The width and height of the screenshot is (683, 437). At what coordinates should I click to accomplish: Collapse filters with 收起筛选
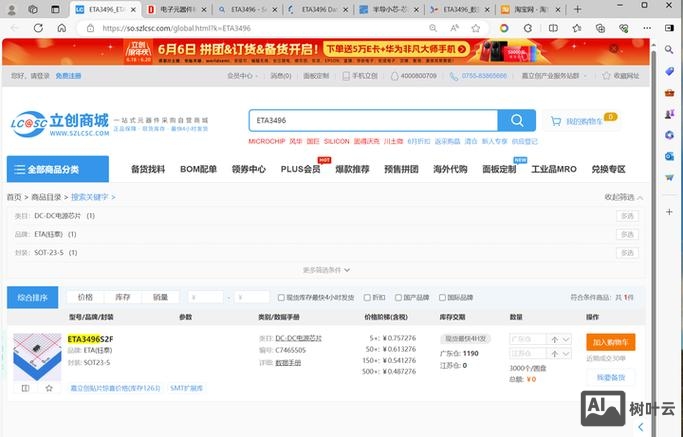[623, 197]
